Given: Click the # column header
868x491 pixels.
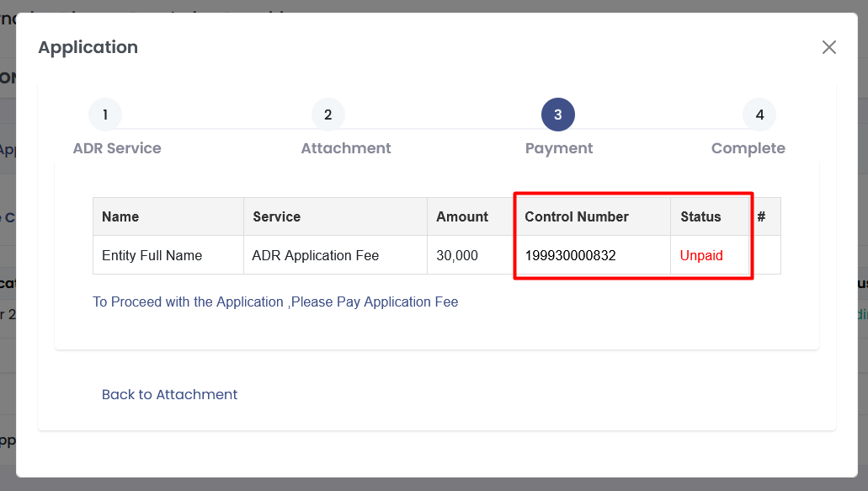Looking at the screenshot, I should click(x=761, y=216).
